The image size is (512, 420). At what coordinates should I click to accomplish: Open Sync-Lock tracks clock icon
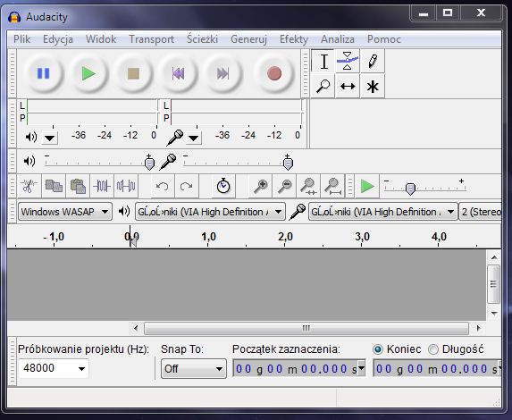click(x=223, y=186)
